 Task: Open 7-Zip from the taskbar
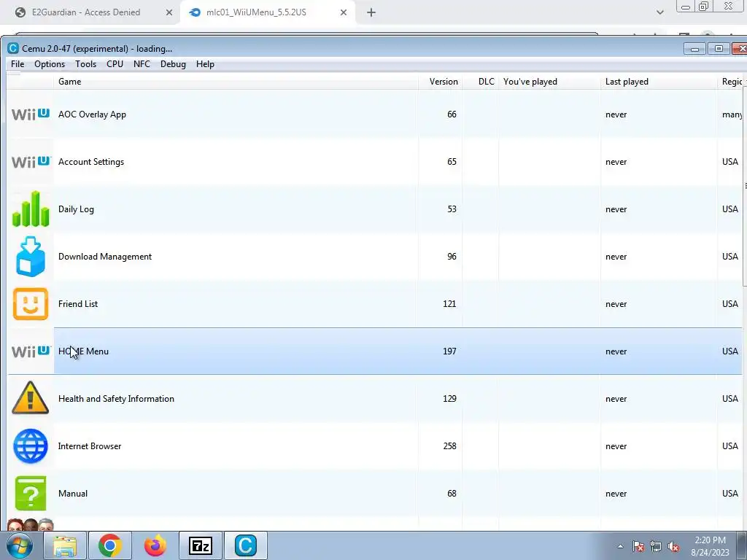(201, 545)
